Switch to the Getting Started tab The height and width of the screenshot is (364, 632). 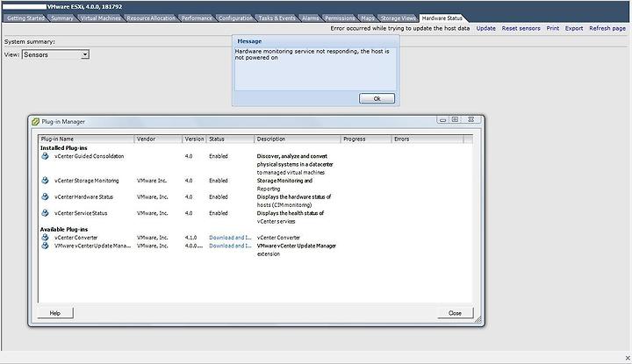(25, 18)
